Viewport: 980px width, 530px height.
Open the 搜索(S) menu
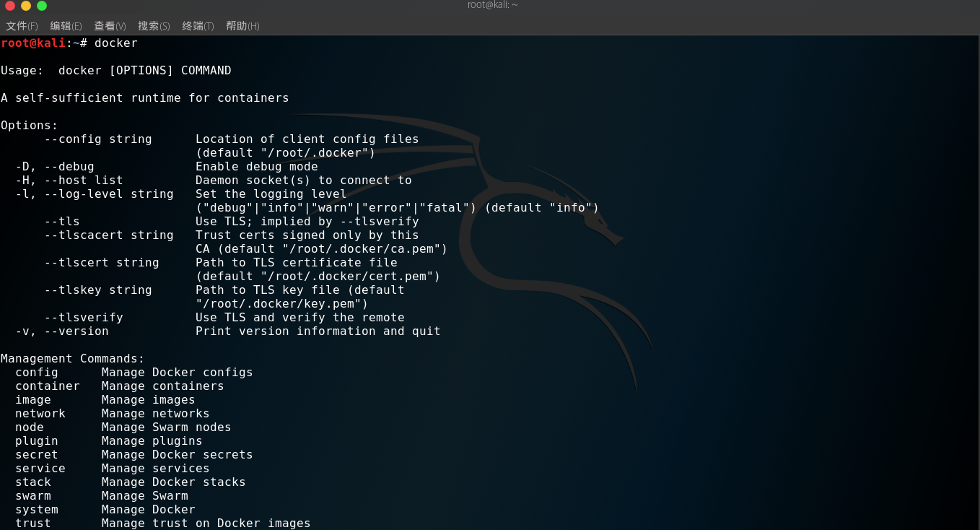tap(154, 25)
